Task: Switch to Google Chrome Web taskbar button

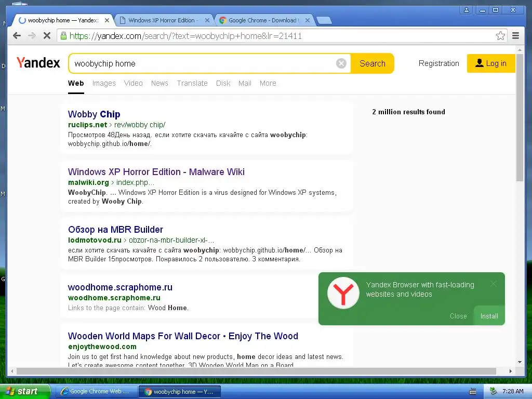Action: point(96,392)
